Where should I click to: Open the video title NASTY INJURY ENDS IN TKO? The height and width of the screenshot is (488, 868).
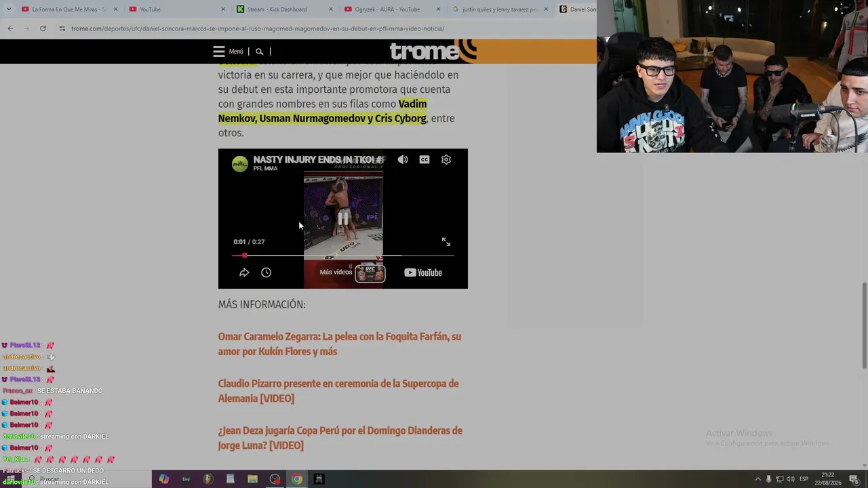pos(318,160)
